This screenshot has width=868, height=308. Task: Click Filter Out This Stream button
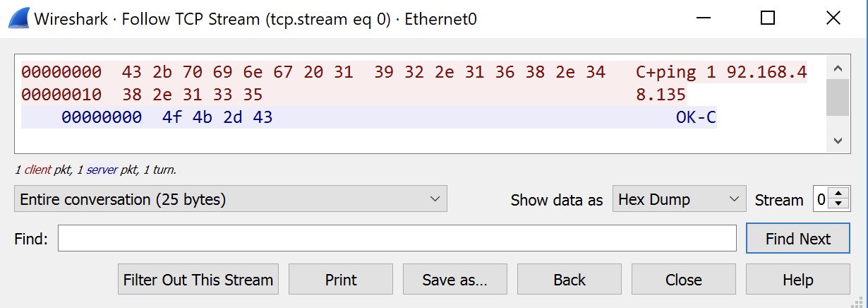click(x=198, y=280)
